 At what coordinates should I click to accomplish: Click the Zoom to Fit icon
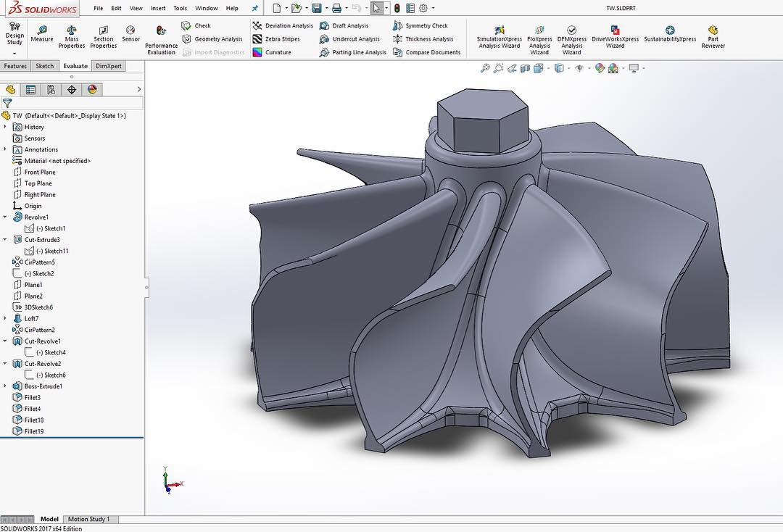(485, 68)
